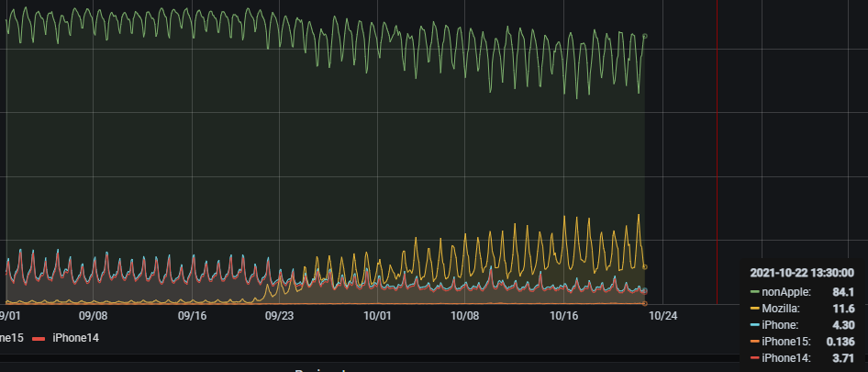Click the nonApple series end-point marker
The image size is (868, 372).
click(645, 36)
